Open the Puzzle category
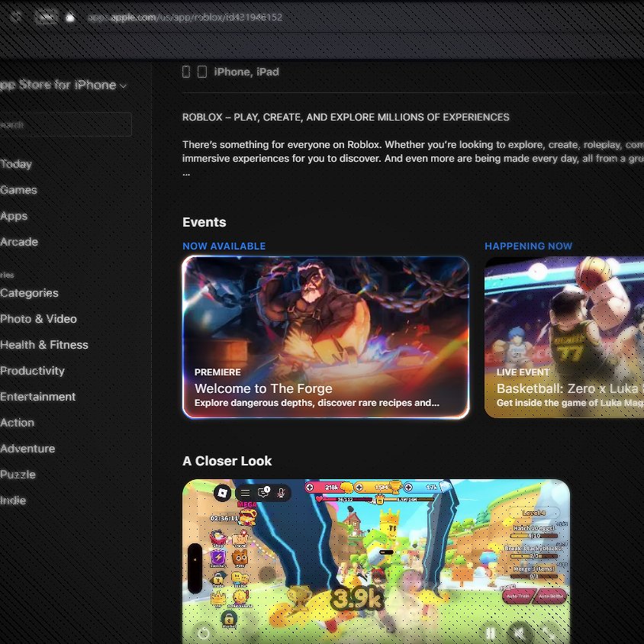Viewport: 644px width, 644px height. (x=18, y=475)
